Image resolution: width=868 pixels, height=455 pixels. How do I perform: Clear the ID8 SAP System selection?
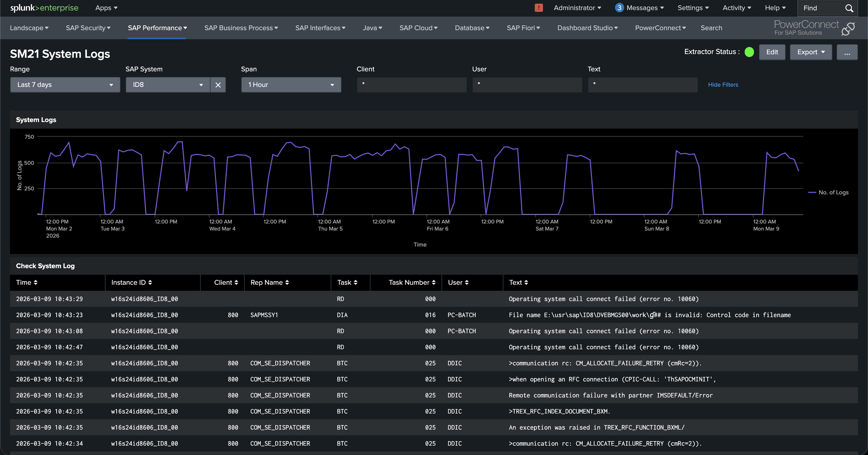pyautogui.click(x=218, y=85)
